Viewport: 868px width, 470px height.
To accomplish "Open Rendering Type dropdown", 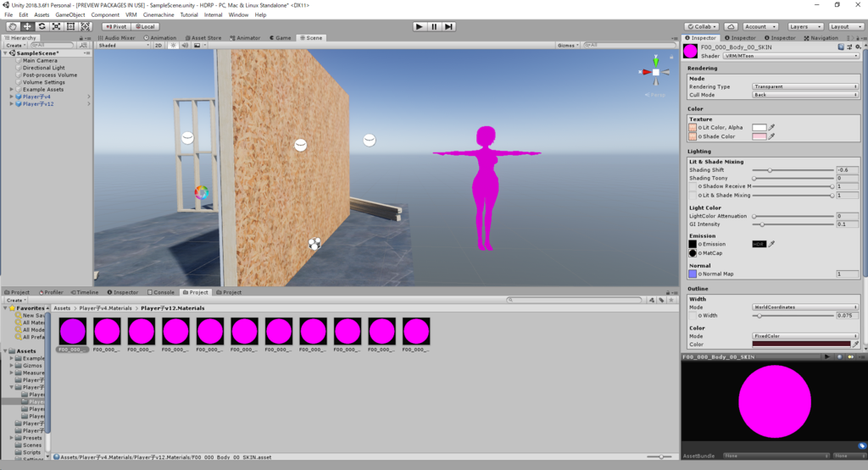I will point(805,87).
